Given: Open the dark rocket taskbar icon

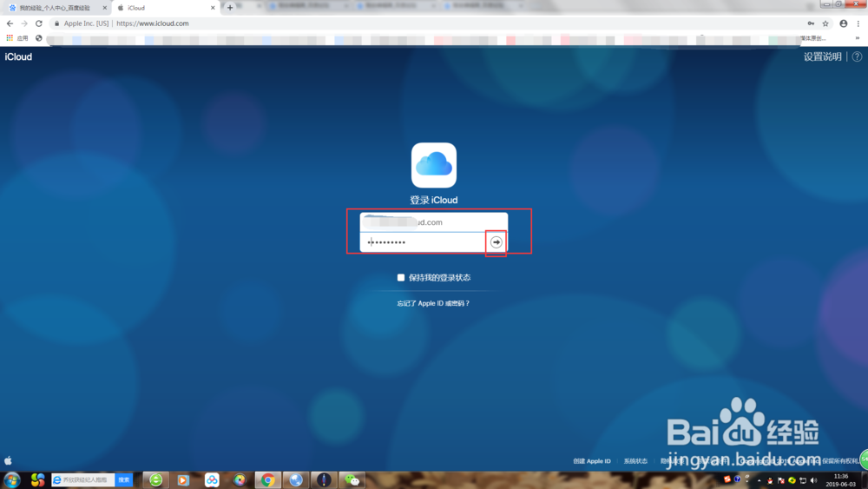Looking at the screenshot, I should (324, 479).
